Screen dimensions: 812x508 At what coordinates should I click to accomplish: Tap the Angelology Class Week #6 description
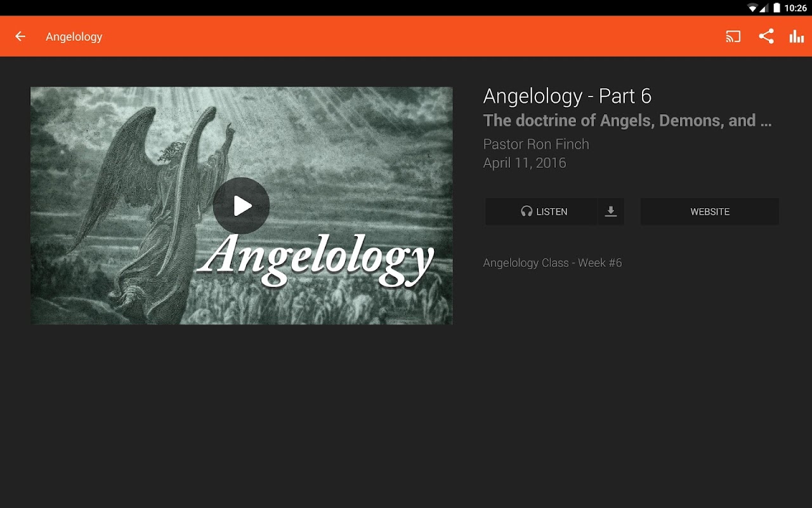point(553,263)
